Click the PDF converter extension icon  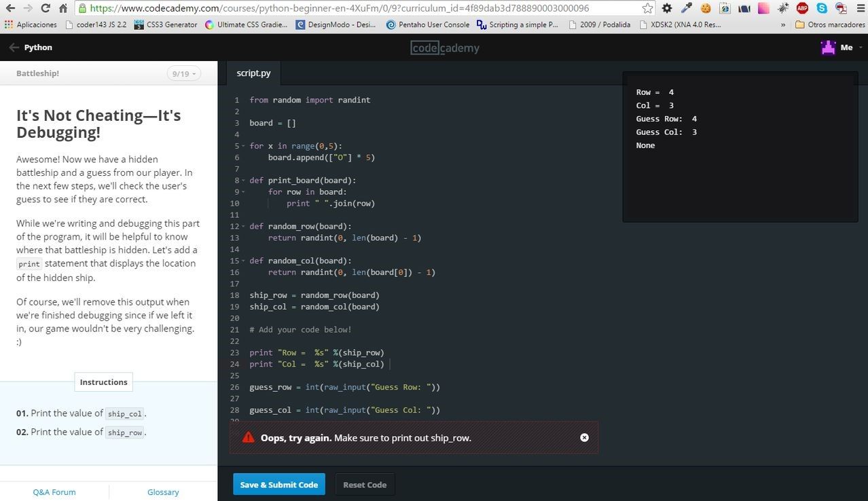tap(842, 7)
